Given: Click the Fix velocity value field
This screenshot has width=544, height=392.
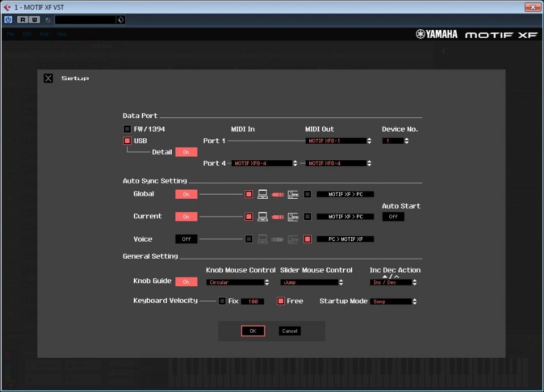Looking at the screenshot, I should pos(252,301).
